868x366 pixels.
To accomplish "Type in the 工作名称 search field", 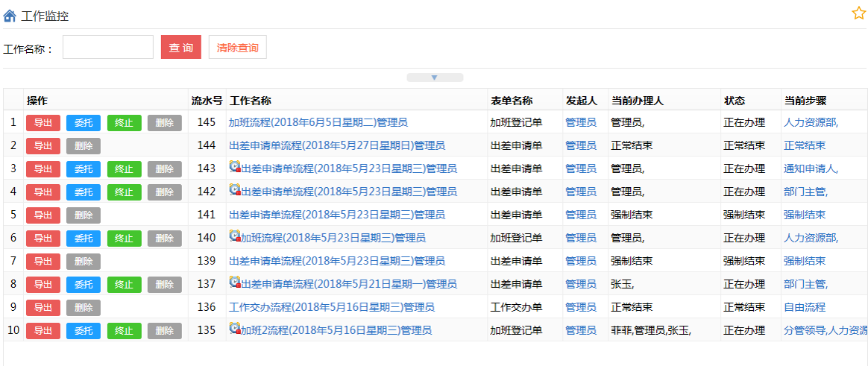I will tap(108, 47).
